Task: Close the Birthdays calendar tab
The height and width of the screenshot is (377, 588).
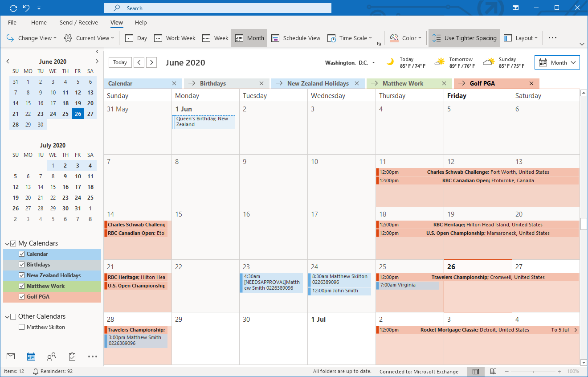Action: click(261, 83)
